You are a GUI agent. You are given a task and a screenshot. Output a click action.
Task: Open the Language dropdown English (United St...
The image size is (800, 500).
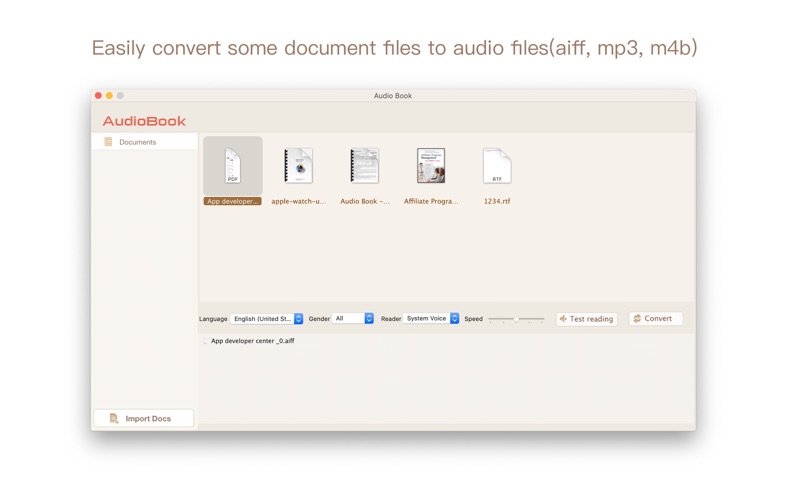pyautogui.click(x=267, y=318)
